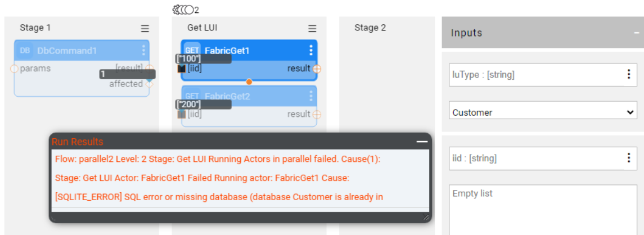Image resolution: width=644 pixels, height=235 pixels.
Task: Select the Stage 1 title
Action: 35,28
